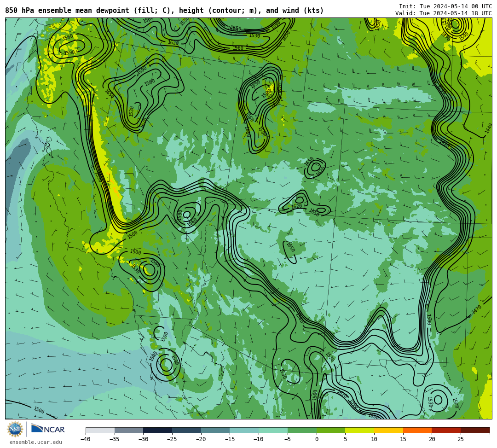Viewport: 497px width, 448px height.
Task: Click the slate gray -35 to -30 color swatch
Action: [x=129, y=430]
